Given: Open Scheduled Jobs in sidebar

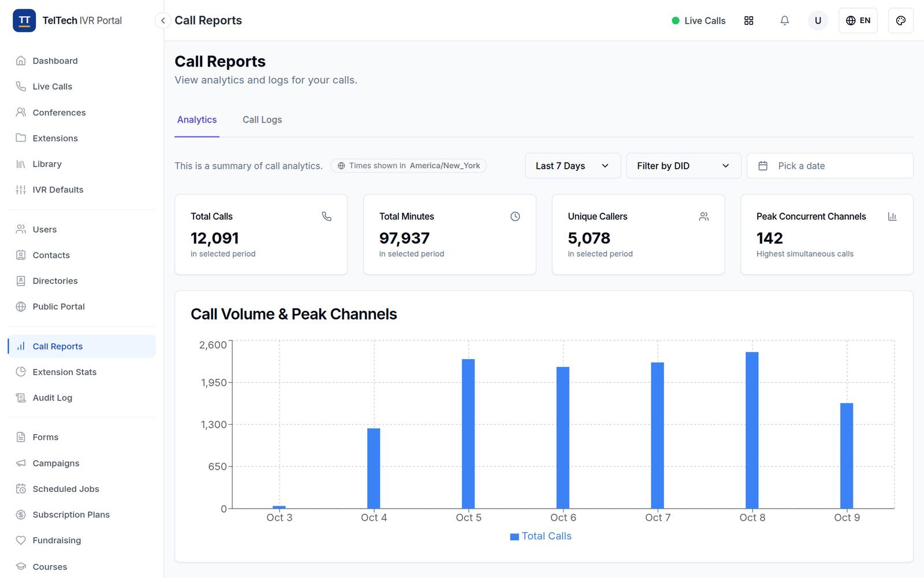Looking at the screenshot, I should (81, 488).
